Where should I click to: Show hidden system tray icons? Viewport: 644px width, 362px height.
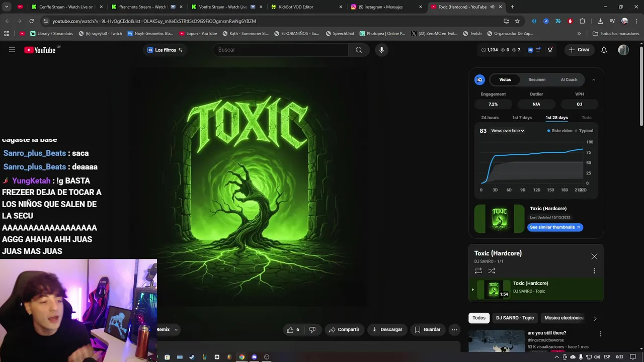pos(556,357)
